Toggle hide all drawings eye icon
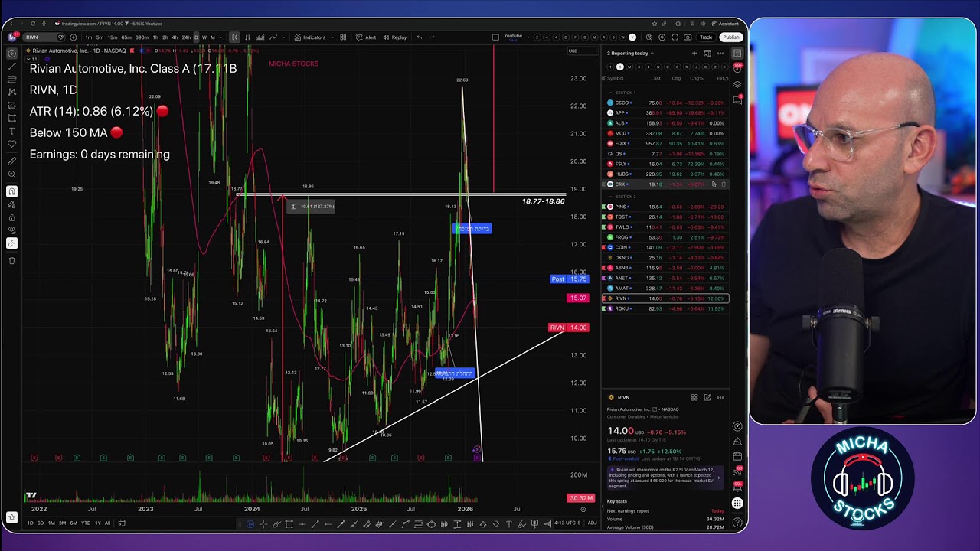Image resolution: width=980 pixels, height=551 pixels. click(x=11, y=230)
